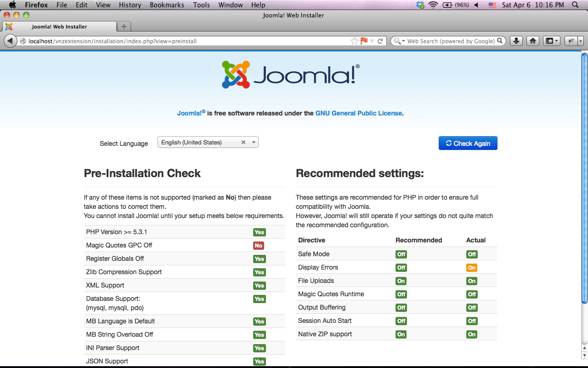Clear the language selection with the X
The image size is (588, 368).
[243, 142]
